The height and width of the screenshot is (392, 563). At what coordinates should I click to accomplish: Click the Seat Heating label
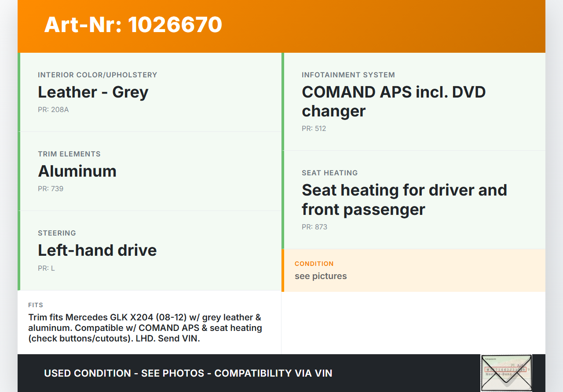(x=329, y=173)
